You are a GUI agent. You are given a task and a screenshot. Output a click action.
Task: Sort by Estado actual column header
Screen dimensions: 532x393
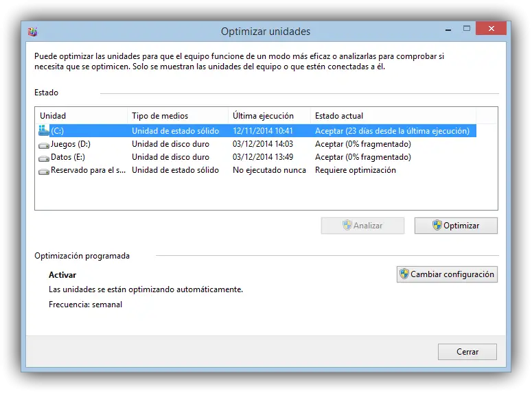pos(393,116)
